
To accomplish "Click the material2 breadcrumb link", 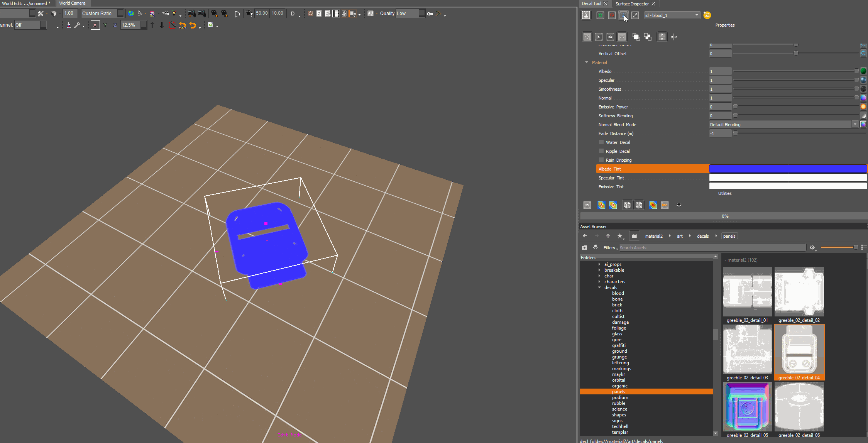I will 654,236.
